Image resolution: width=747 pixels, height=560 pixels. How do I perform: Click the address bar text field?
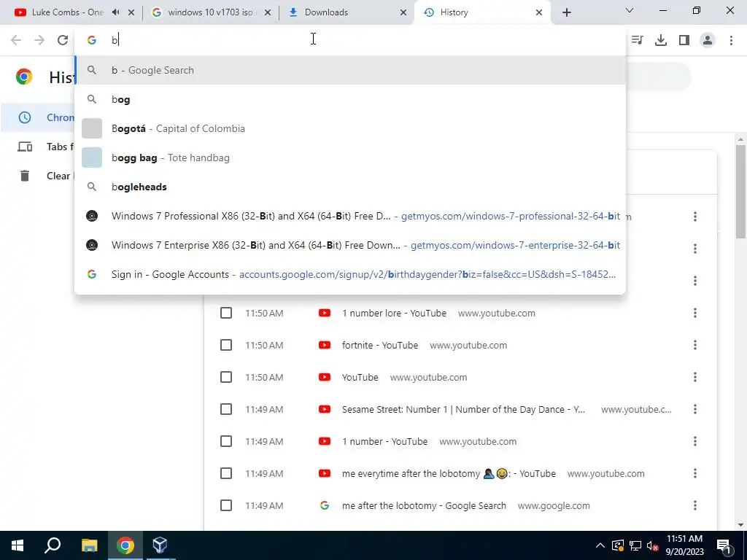click(x=350, y=40)
